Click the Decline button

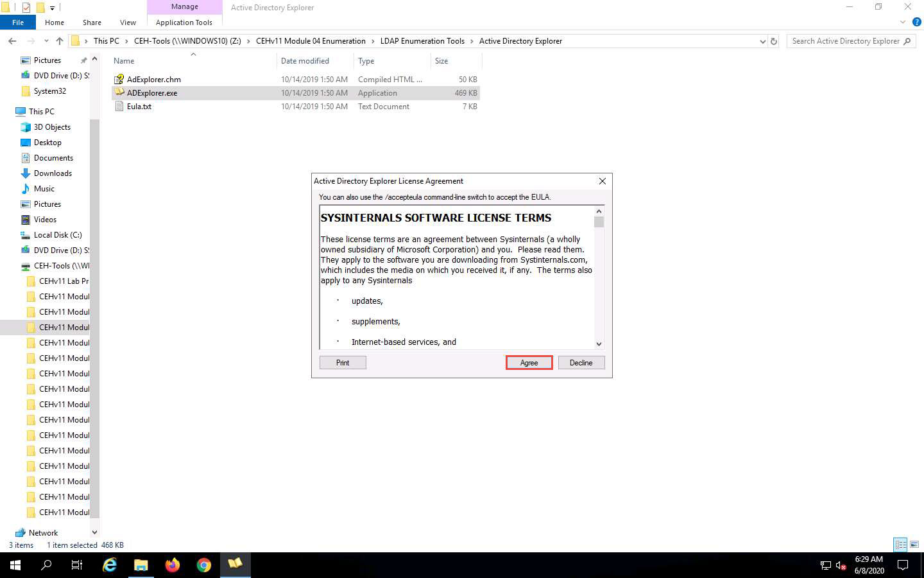click(x=581, y=363)
